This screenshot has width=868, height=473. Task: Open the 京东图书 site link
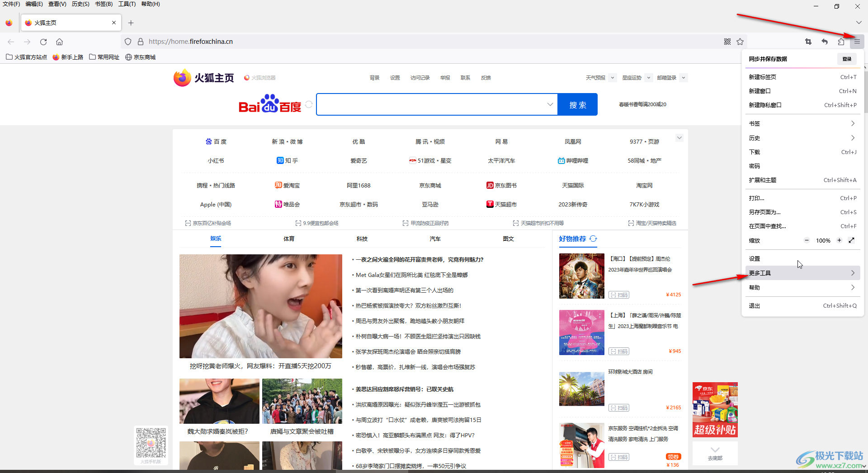(501, 185)
